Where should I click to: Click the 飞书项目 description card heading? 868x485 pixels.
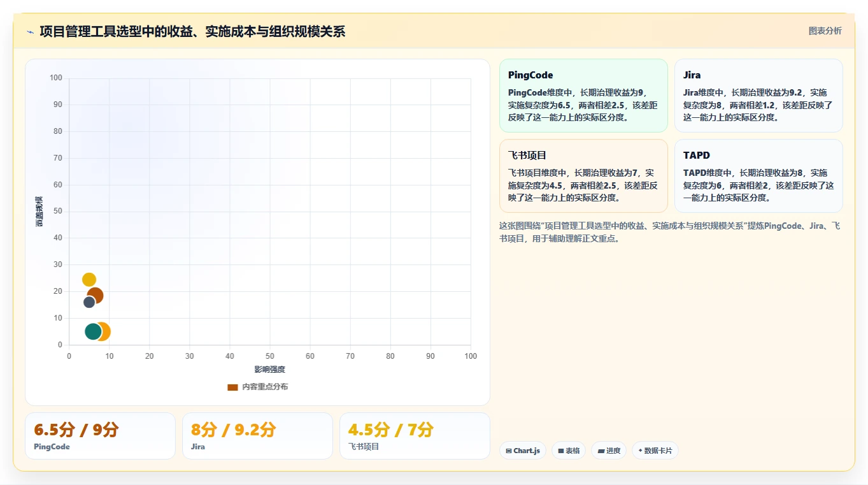[527, 156]
